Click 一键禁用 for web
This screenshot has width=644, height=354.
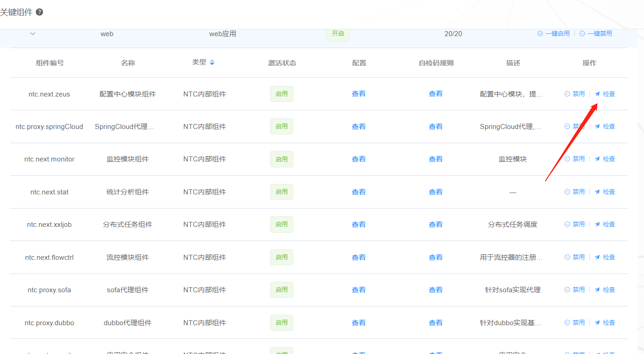pos(595,33)
